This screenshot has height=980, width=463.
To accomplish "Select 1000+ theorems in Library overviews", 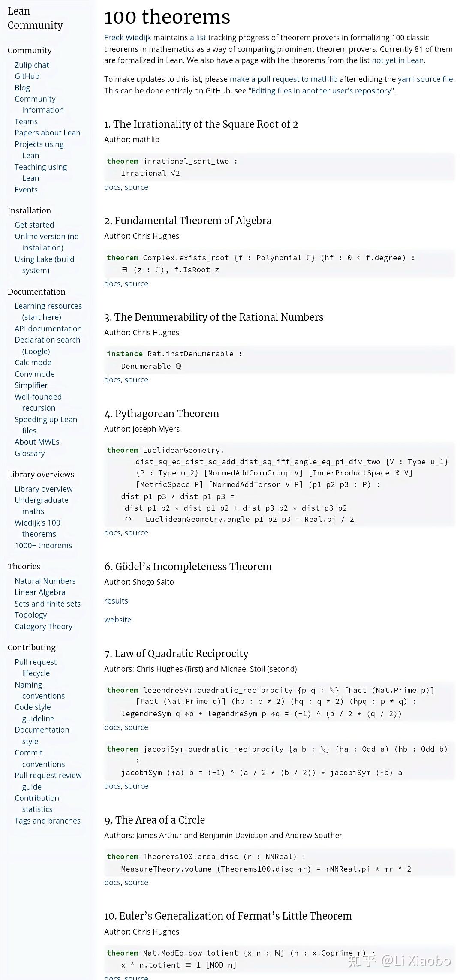I will click(x=43, y=545).
